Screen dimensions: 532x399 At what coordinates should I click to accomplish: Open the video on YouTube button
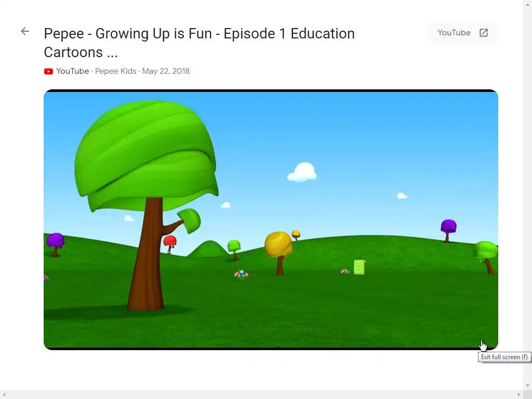(462, 33)
